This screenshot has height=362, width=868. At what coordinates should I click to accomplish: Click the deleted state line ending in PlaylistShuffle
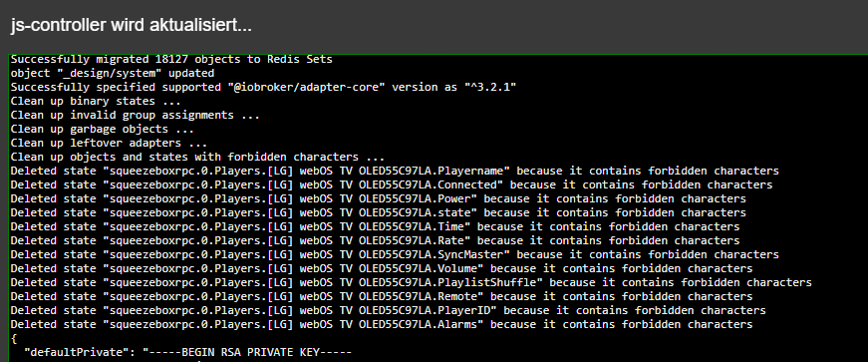tap(412, 283)
